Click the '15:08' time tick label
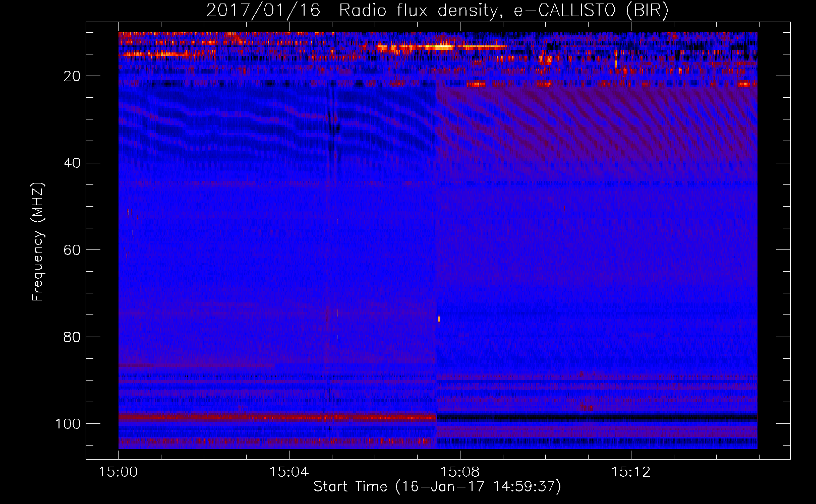Image resolution: width=816 pixels, height=504 pixels. (460, 472)
